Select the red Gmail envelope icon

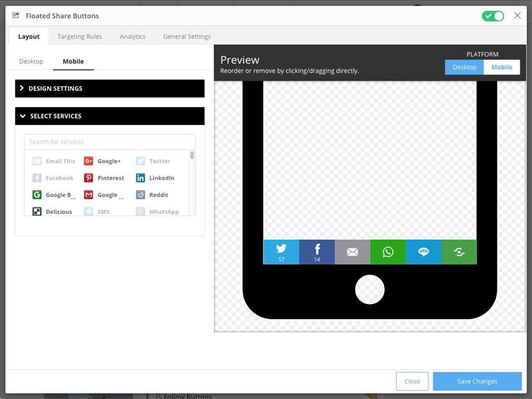pyautogui.click(x=88, y=195)
